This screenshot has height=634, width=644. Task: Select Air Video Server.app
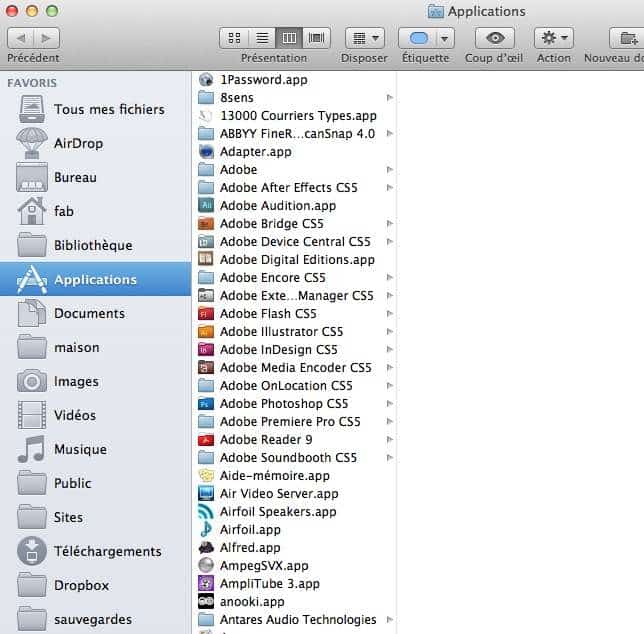click(x=294, y=494)
